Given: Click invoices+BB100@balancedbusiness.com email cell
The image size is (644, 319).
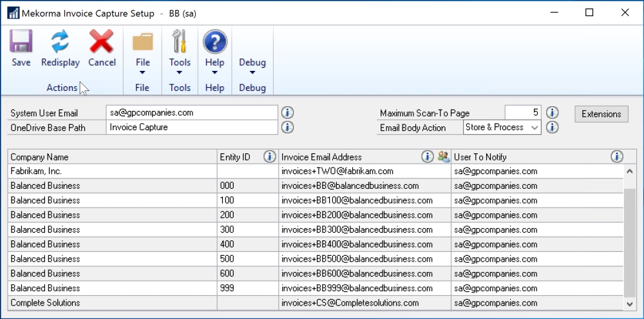Looking at the screenshot, I should pos(365,200).
